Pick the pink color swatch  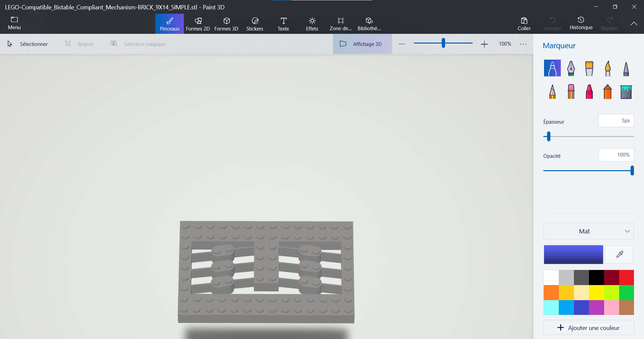(x=611, y=308)
